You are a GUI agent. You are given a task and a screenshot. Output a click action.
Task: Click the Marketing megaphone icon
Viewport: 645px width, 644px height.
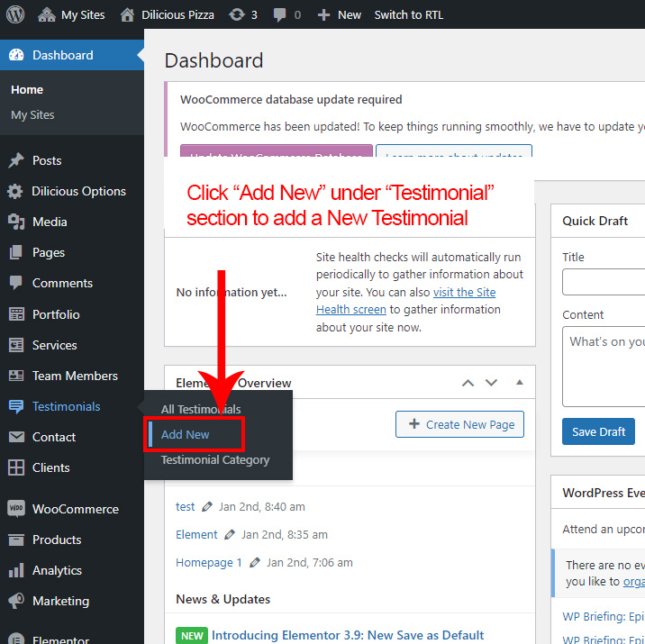(x=15, y=601)
